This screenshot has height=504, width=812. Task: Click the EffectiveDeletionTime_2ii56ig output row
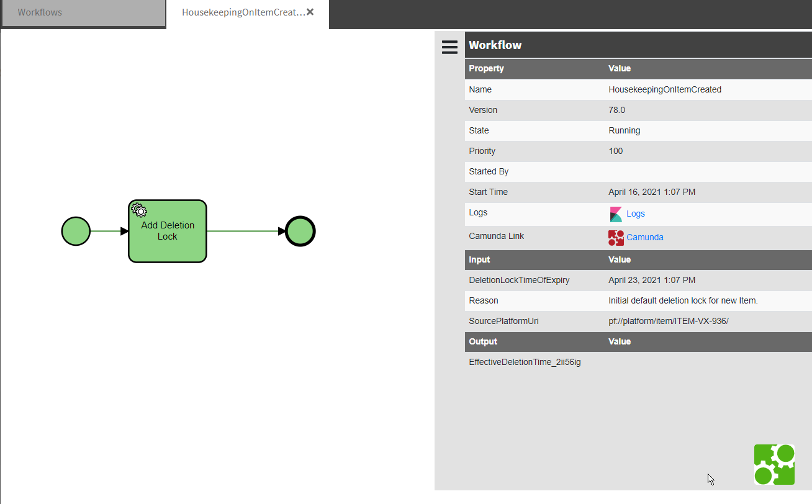pos(525,362)
